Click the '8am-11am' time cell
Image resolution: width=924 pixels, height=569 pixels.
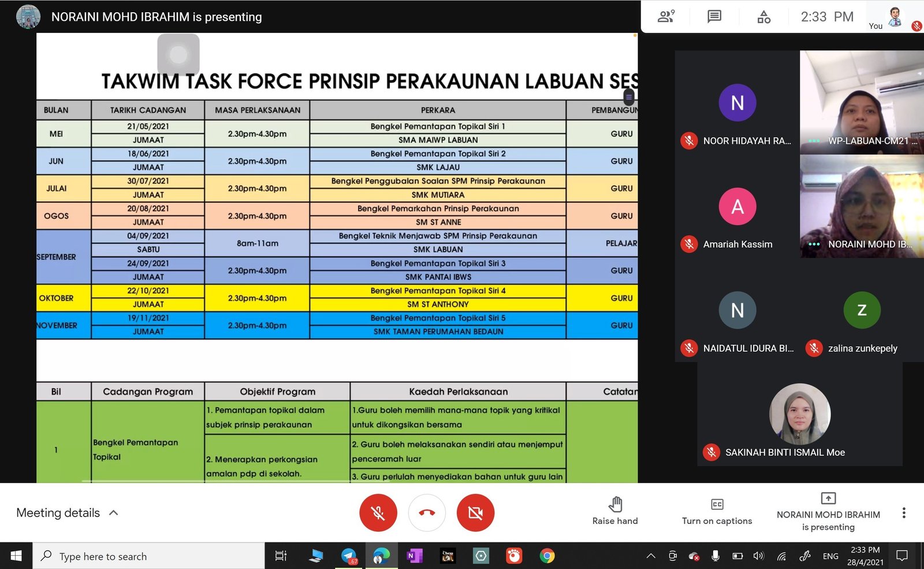(x=257, y=243)
